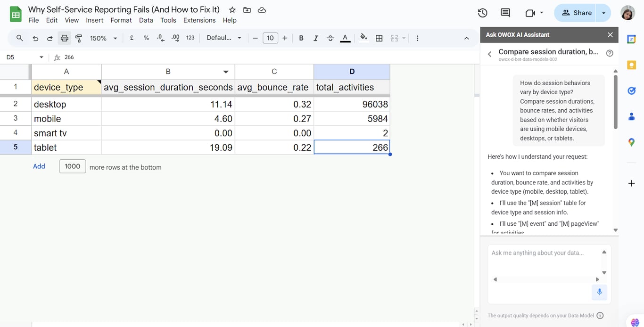Open Data Model info icon
Viewport: 644px width, 327px height.
pos(600,316)
